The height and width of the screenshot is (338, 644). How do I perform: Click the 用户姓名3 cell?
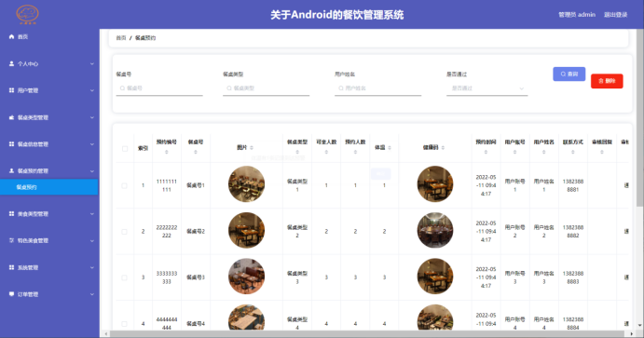click(x=543, y=277)
